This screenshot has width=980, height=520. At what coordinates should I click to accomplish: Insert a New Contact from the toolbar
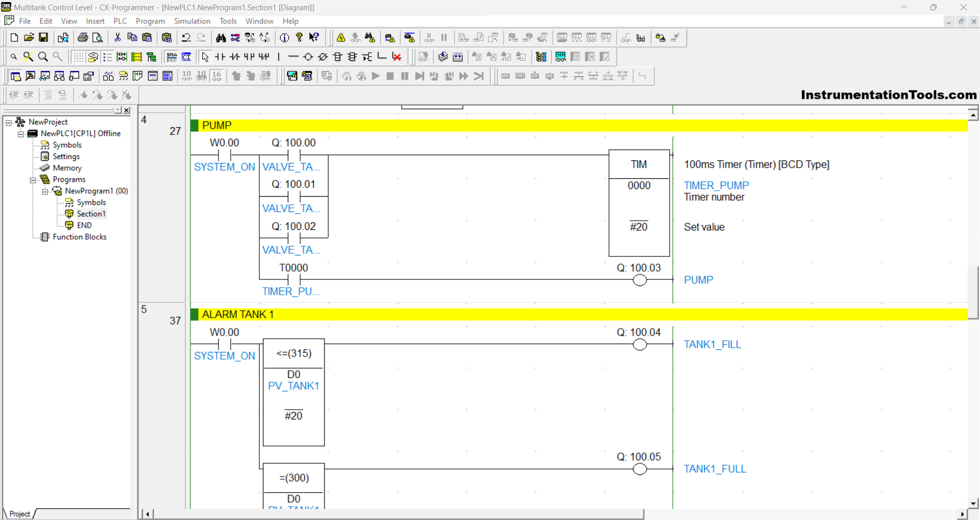pos(220,57)
